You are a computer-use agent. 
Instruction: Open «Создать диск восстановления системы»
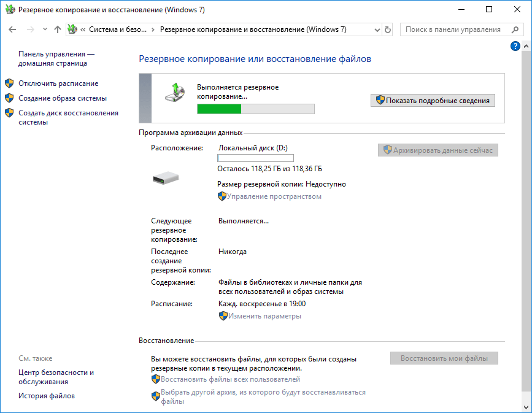[68, 117]
